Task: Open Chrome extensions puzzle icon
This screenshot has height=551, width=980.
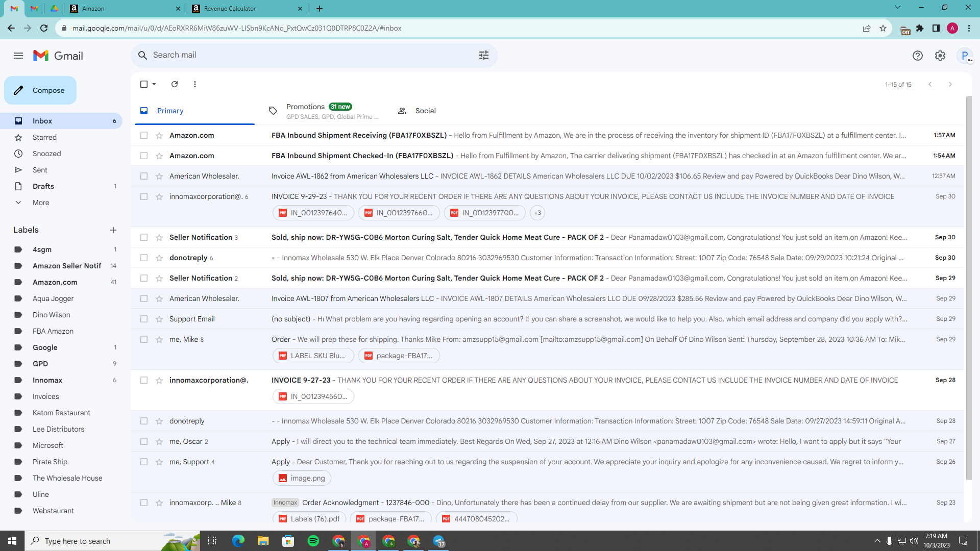Action: click(x=920, y=28)
